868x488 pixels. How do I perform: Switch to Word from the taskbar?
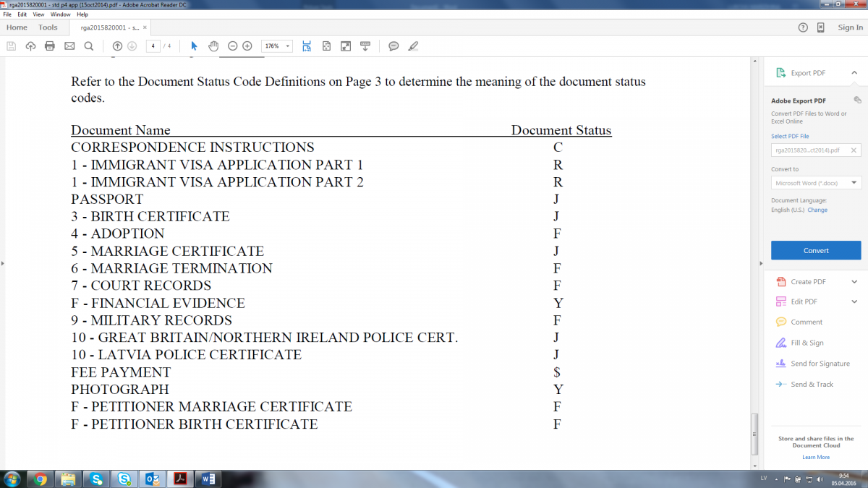coord(208,479)
